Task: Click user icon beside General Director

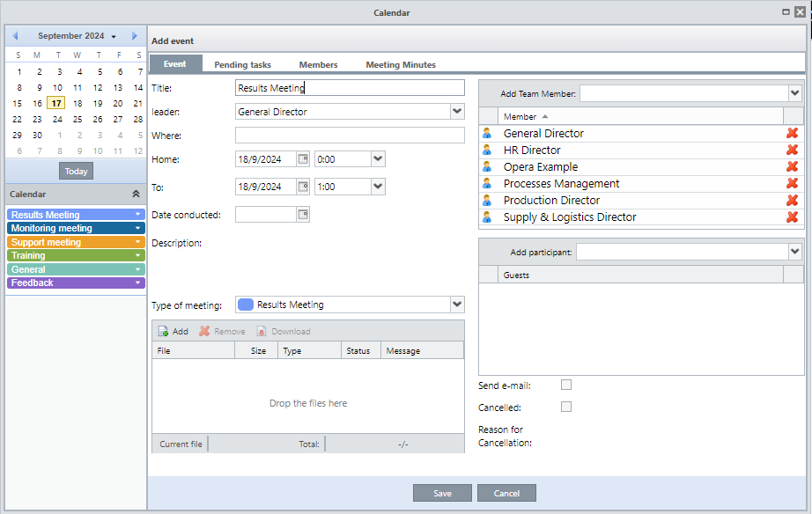Action: coord(487,133)
